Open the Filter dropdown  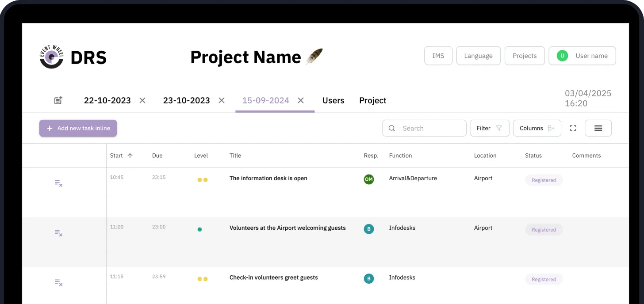490,128
